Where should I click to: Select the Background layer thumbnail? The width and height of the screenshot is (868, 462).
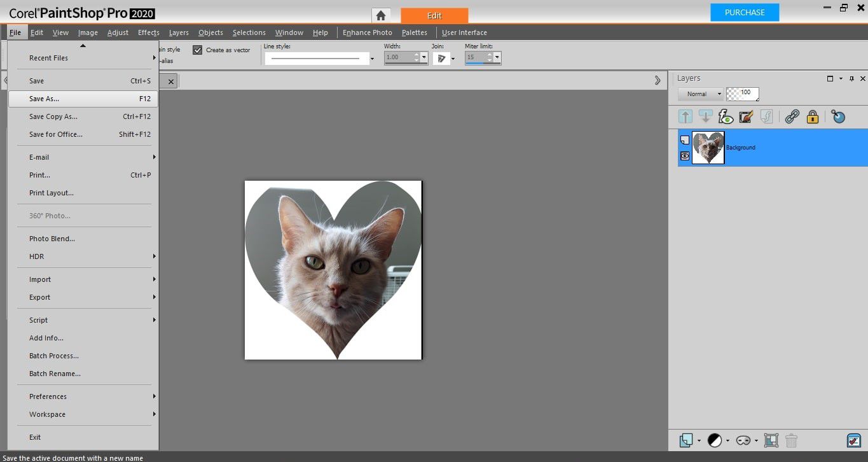pyautogui.click(x=708, y=148)
